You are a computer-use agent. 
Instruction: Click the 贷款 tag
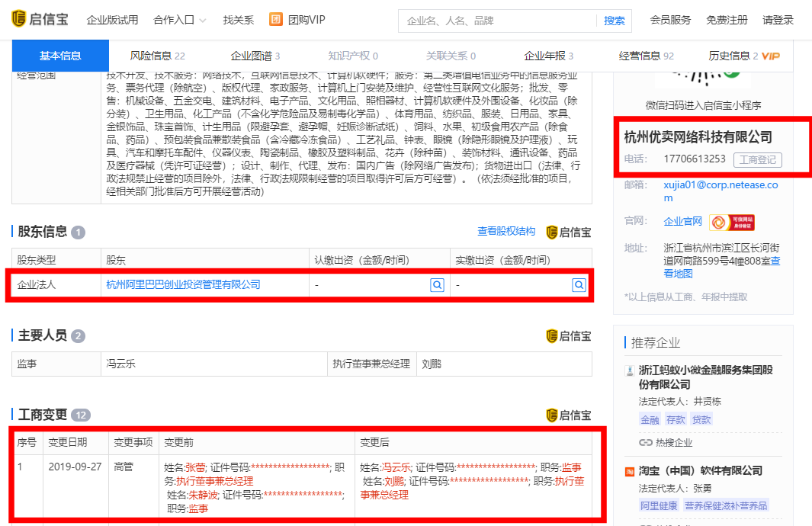701,419
